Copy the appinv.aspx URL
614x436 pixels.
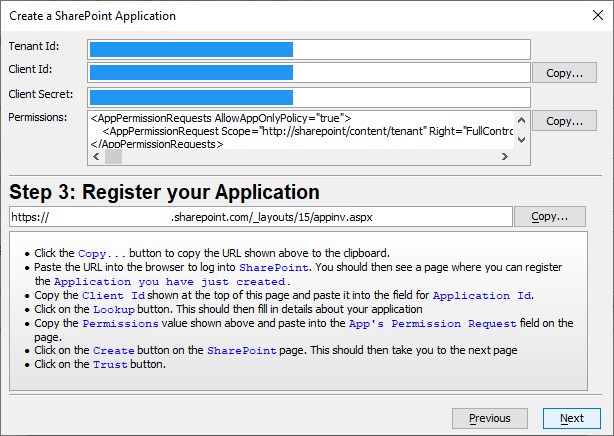(x=550, y=217)
